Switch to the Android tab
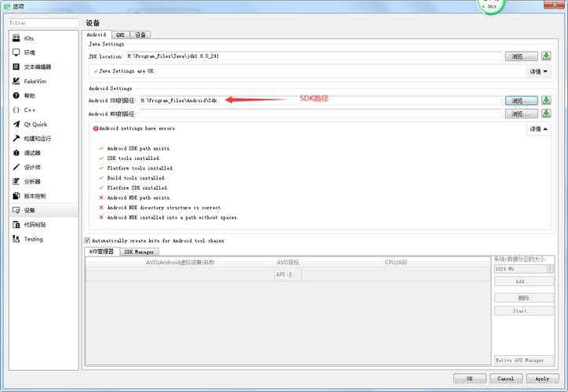The height and width of the screenshot is (392, 568). (x=96, y=34)
